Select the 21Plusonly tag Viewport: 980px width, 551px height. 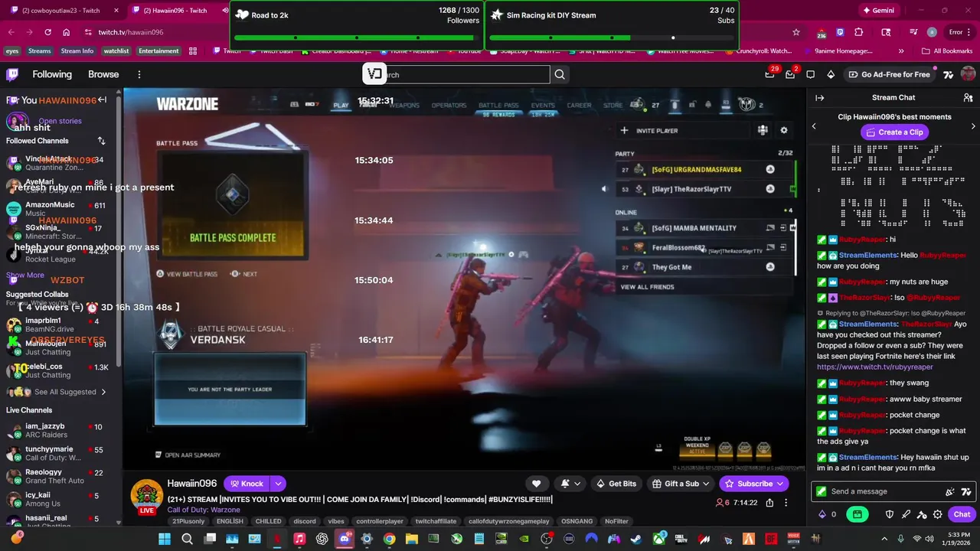[188, 521]
